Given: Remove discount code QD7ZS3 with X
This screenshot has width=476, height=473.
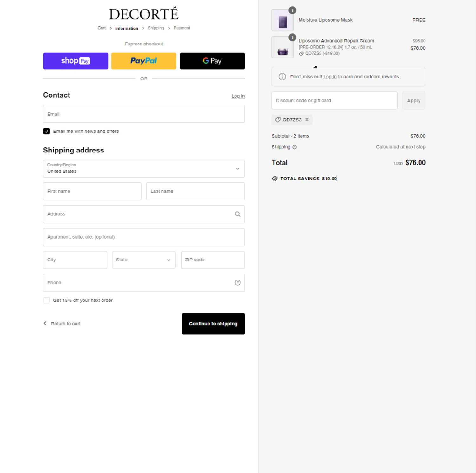Looking at the screenshot, I should pyautogui.click(x=307, y=120).
